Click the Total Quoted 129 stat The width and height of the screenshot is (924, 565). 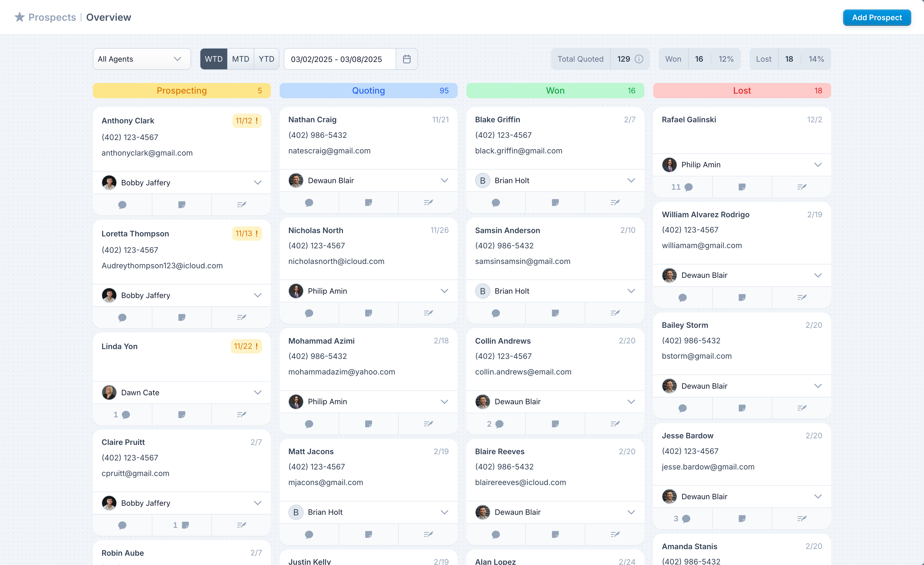tap(600, 59)
